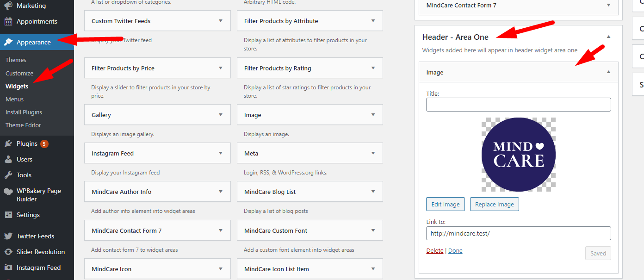
Task: Click the Header - Area One heading
Action: 455,37
